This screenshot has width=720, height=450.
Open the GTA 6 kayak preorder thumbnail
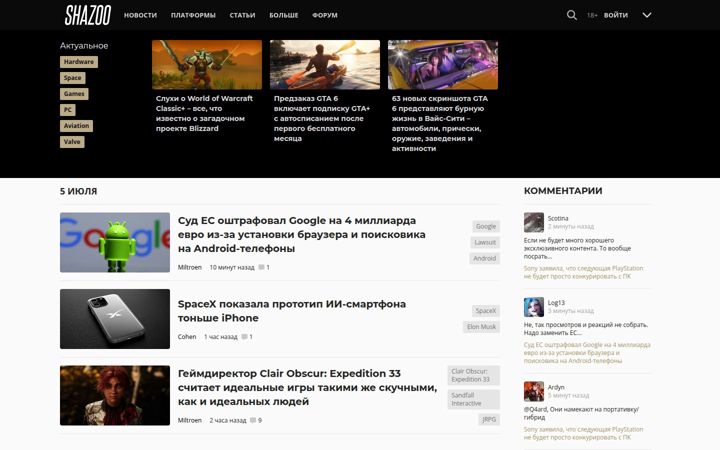point(325,65)
